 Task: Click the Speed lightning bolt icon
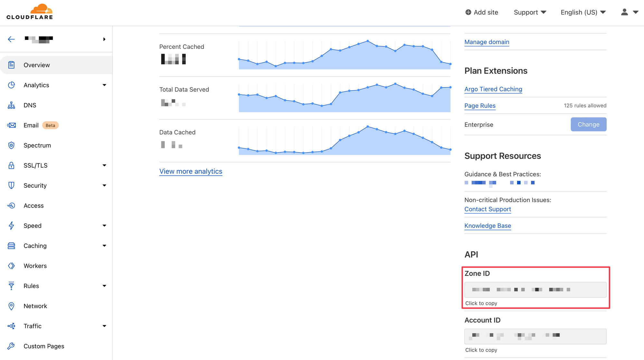coord(11,226)
